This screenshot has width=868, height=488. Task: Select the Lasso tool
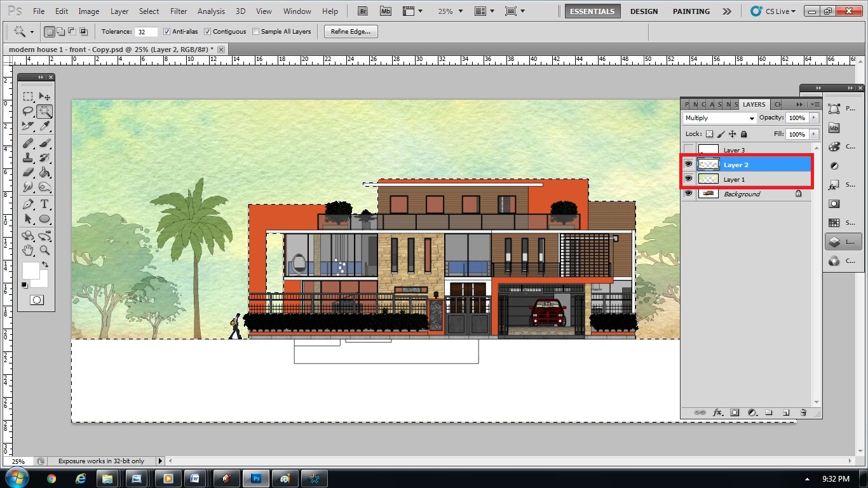click(28, 111)
